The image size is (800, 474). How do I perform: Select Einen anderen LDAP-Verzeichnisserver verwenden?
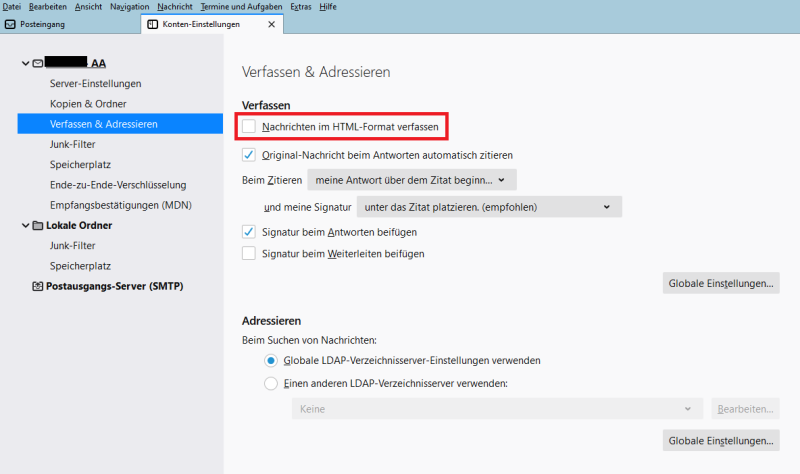point(271,383)
